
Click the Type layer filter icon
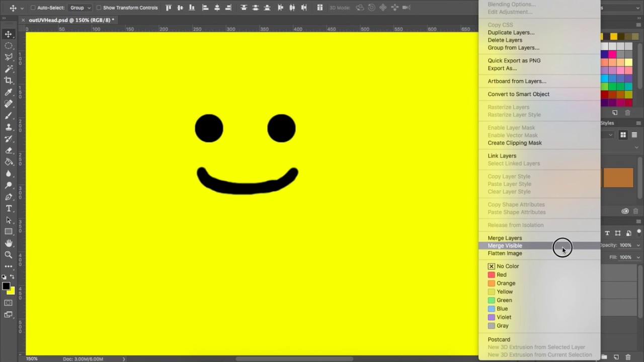607,233
